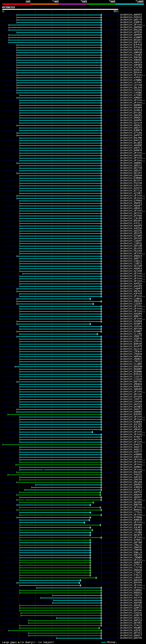Select the UniRef100_A9SF68 entry

pos(131,50)
